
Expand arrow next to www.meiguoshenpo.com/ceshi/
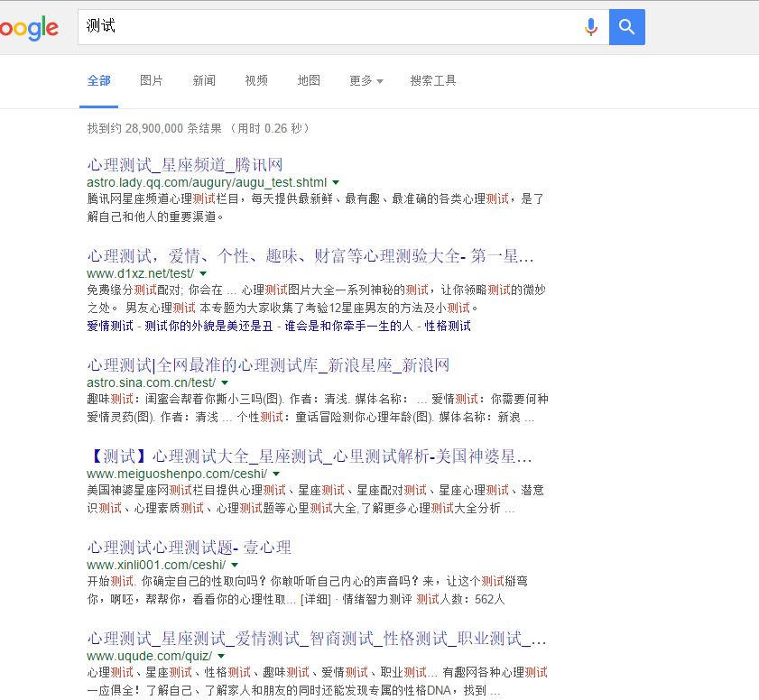click(276, 474)
